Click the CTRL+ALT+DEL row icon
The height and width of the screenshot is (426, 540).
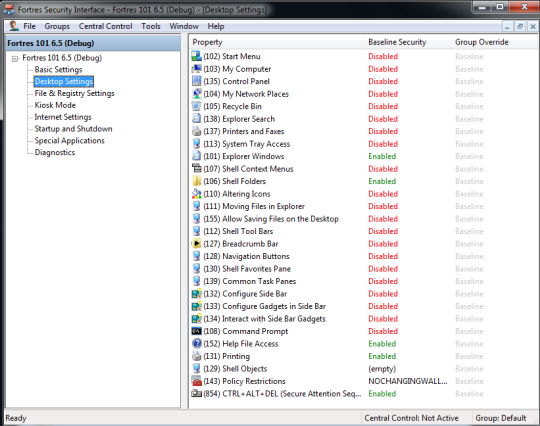(196, 394)
